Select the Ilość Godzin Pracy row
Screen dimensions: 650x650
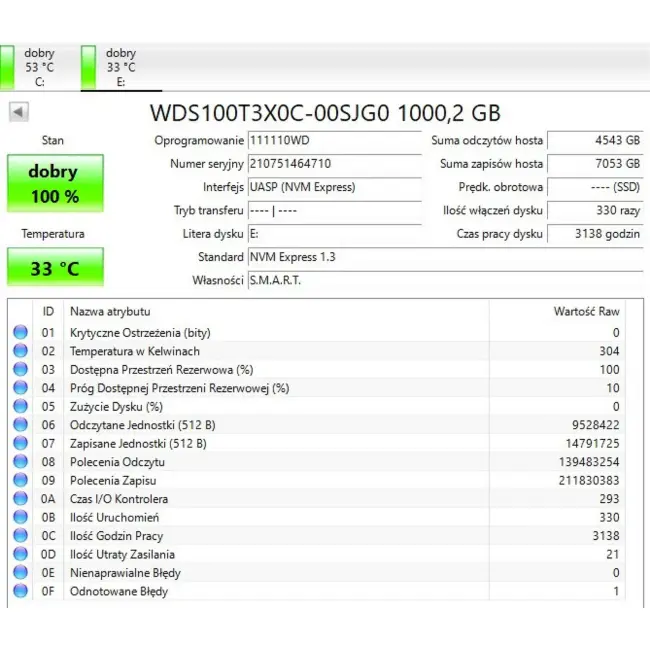click(x=317, y=536)
